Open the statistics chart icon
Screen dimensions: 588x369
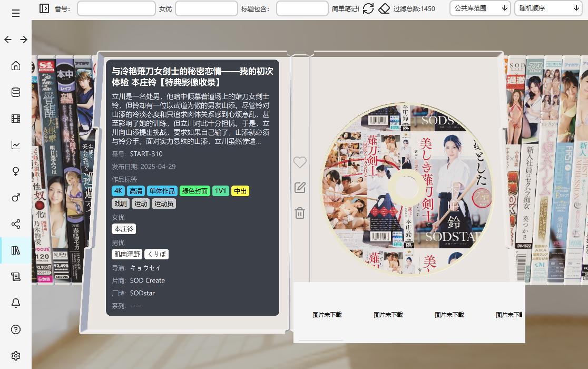point(16,145)
